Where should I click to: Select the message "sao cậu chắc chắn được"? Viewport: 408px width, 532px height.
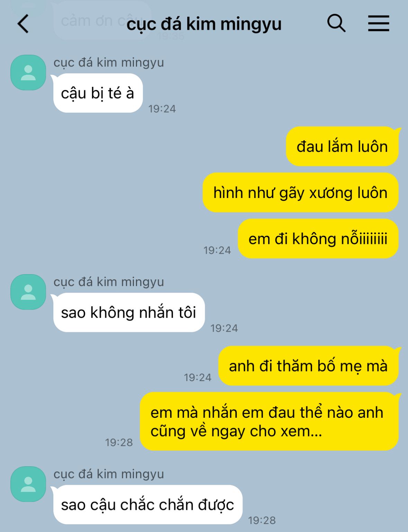tap(148, 505)
